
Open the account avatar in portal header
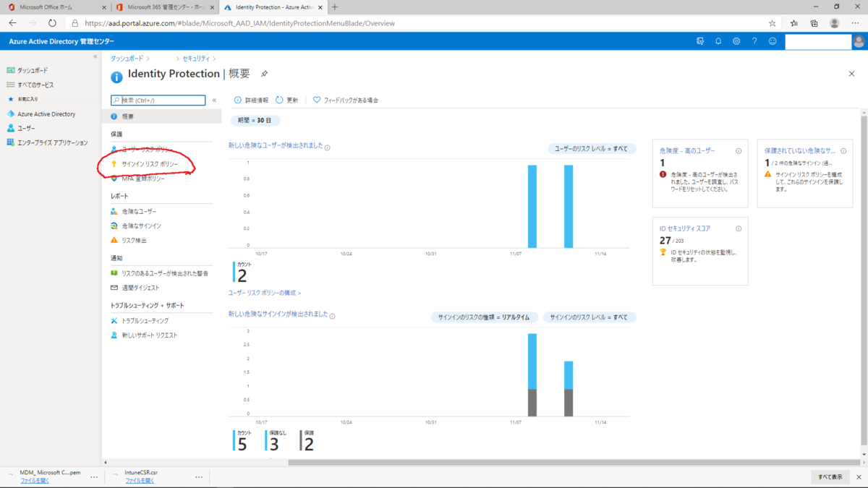859,41
